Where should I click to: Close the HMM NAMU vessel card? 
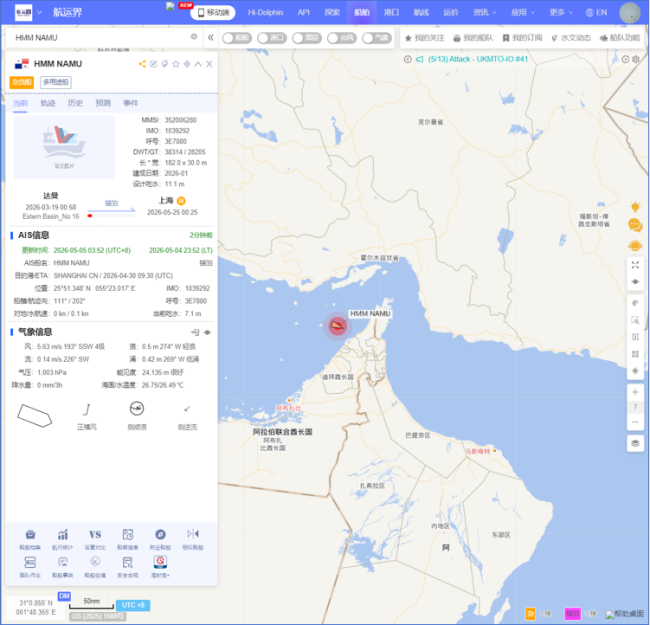209,64
